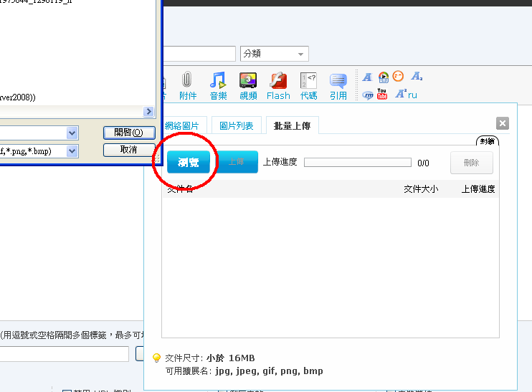Switch to the 圖片列表 tab
Screen dimensions: 532x392
tap(237, 126)
